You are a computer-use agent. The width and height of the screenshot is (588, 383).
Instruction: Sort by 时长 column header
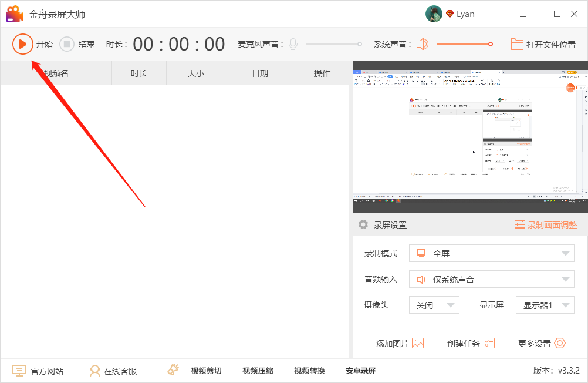138,73
